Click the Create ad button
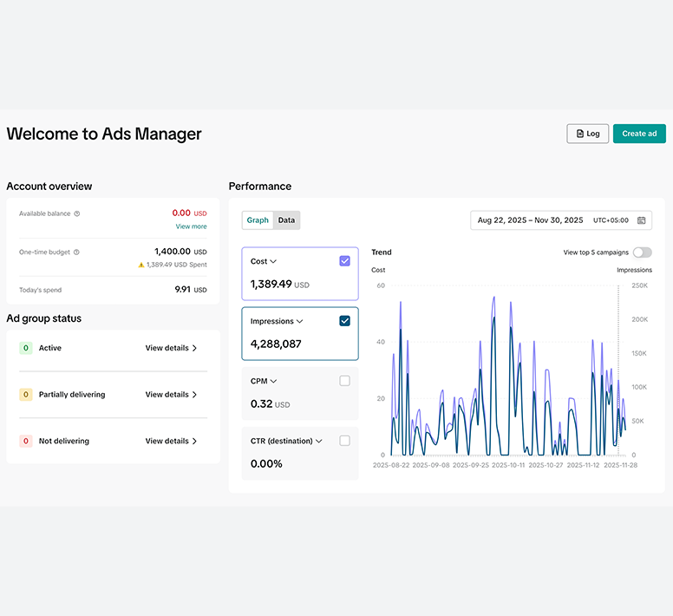The image size is (673, 616). coord(639,134)
